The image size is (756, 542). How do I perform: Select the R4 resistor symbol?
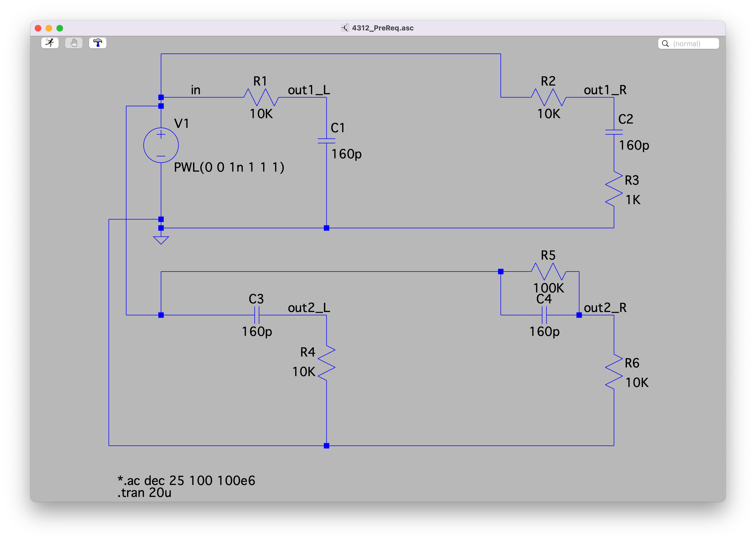pyautogui.click(x=326, y=363)
